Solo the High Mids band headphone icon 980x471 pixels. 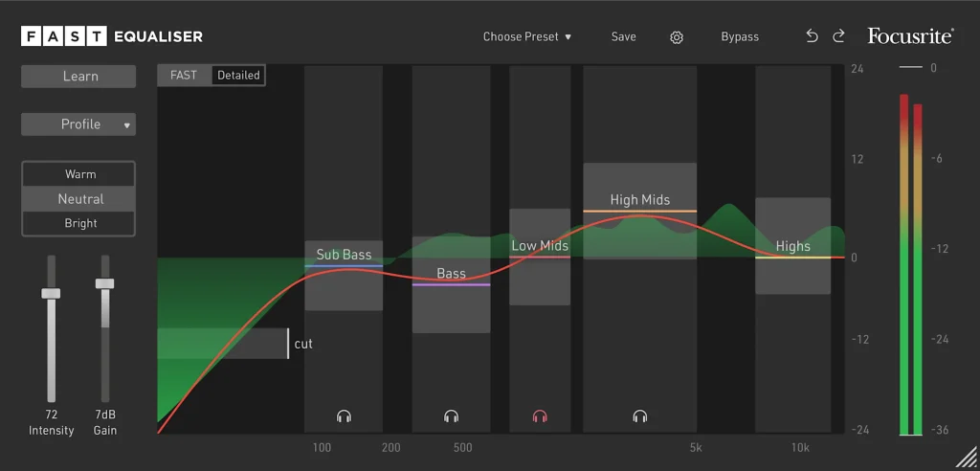(x=640, y=416)
